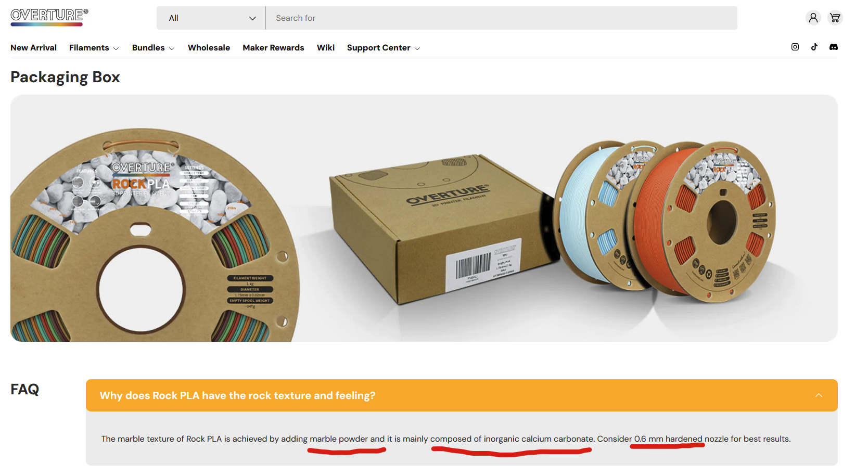Screen dimensions: 868x476
Task: Click the Packaging Box product image
Action: (x=424, y=218)
